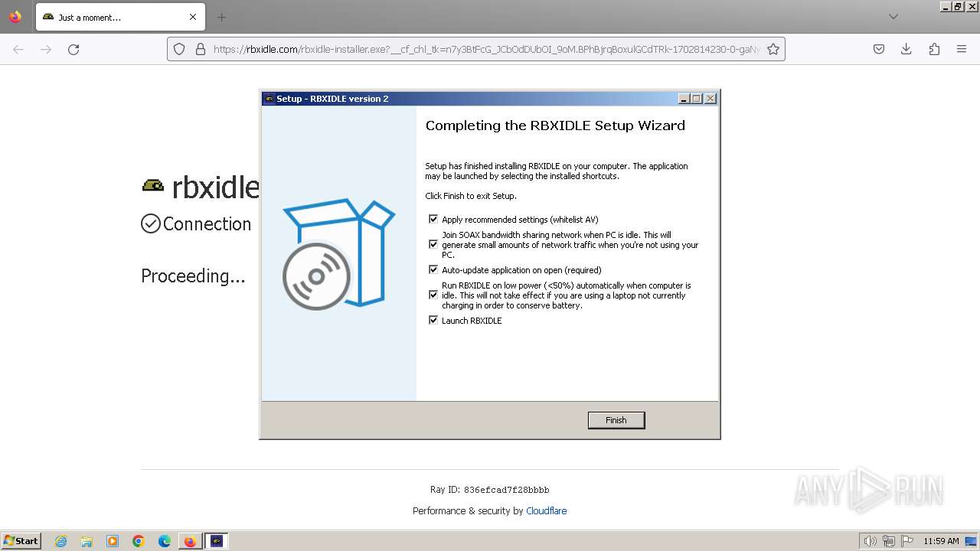Open the Firefox application menu
The image size is (980, 551).
pyautogui.click(x=962, y=49)
